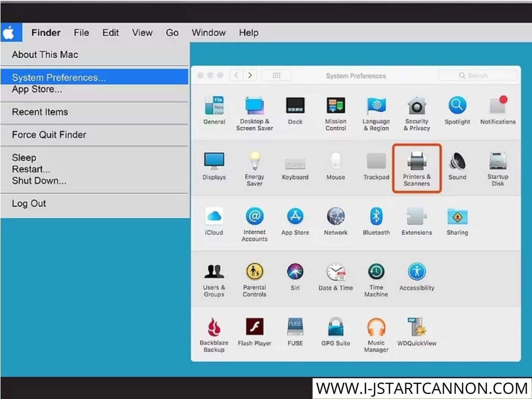The height and width of the screenshot is (399, 532).
Task: Expand the Recent Items submenu
Action: [95, 112]
